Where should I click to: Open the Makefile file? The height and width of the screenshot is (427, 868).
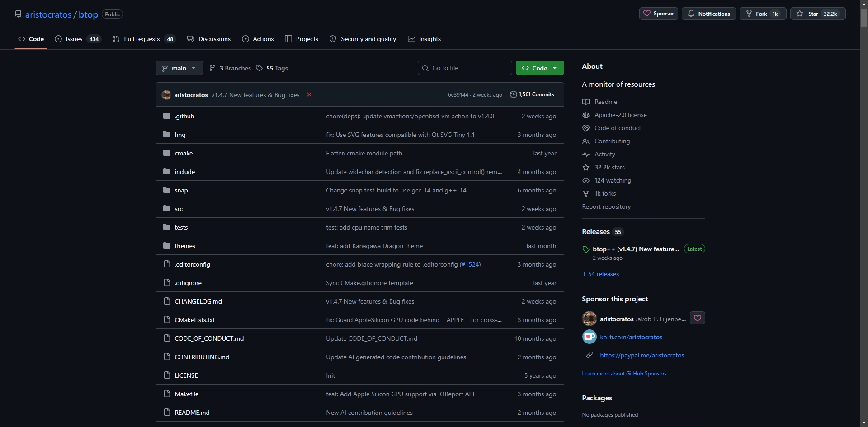pos(187,394)
